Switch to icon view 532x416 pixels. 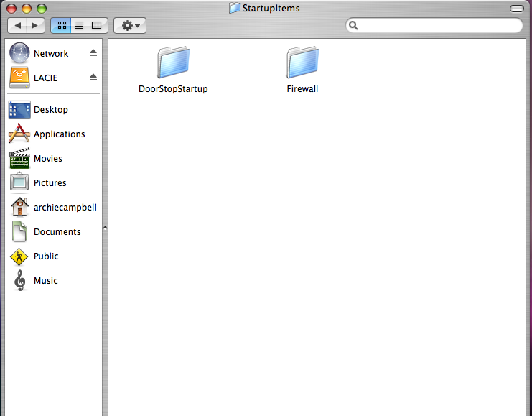click(x=61, y=25)
